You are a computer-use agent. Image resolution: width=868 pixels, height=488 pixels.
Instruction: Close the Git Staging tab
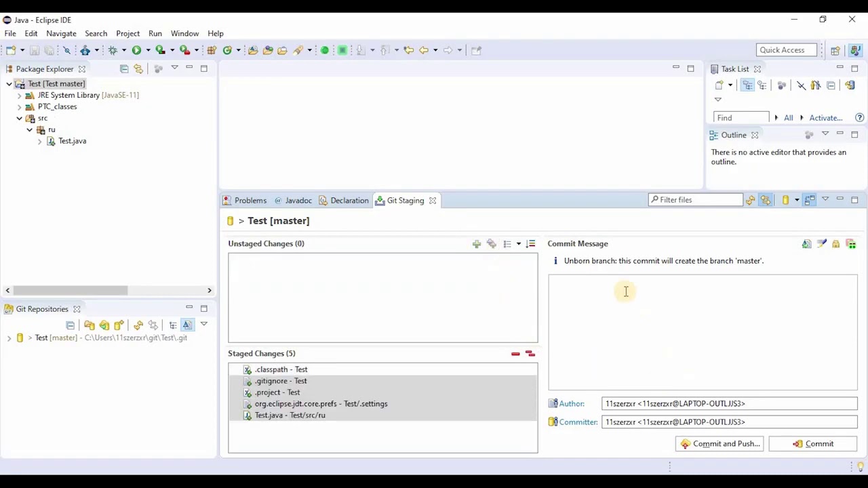(433, 201)
